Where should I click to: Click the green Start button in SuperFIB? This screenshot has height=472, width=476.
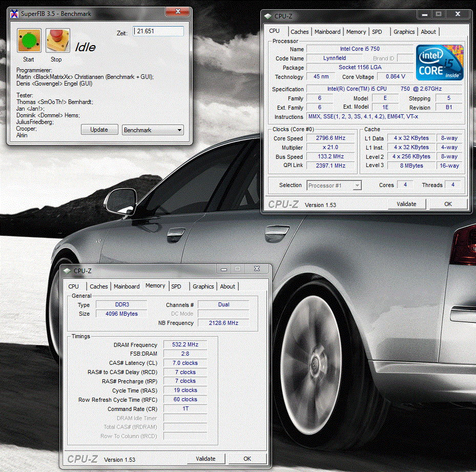click(x=29, y=40)
